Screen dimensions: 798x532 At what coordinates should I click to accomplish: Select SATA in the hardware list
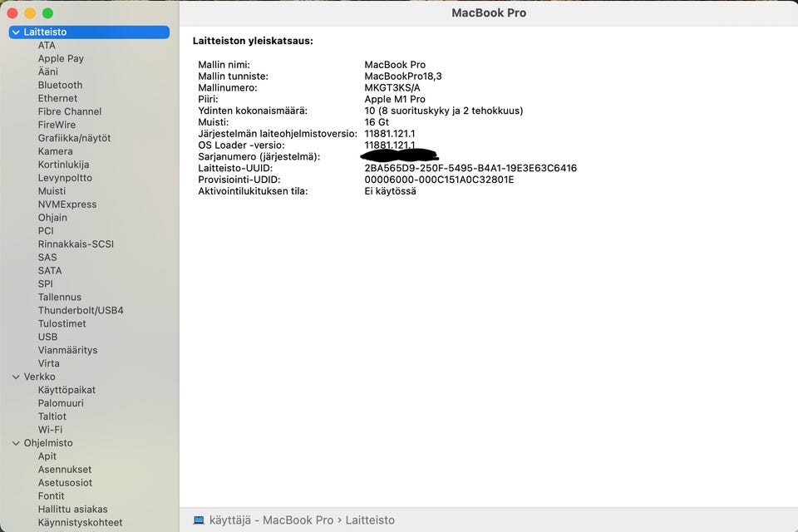[x=49, y=270]
